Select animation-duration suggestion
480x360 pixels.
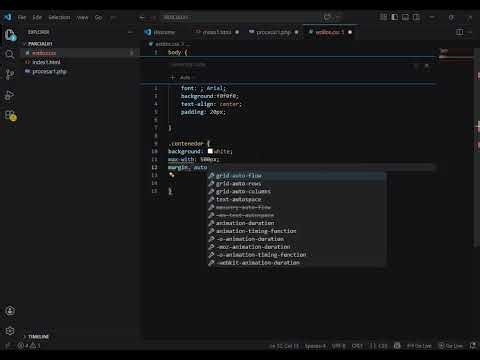click(297, 223)
